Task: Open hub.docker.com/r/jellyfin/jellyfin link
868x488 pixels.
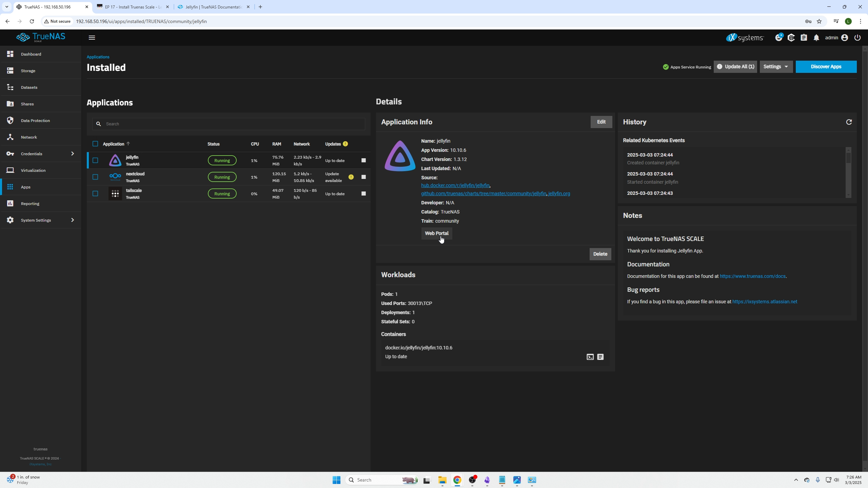Action: coord(455,186)
